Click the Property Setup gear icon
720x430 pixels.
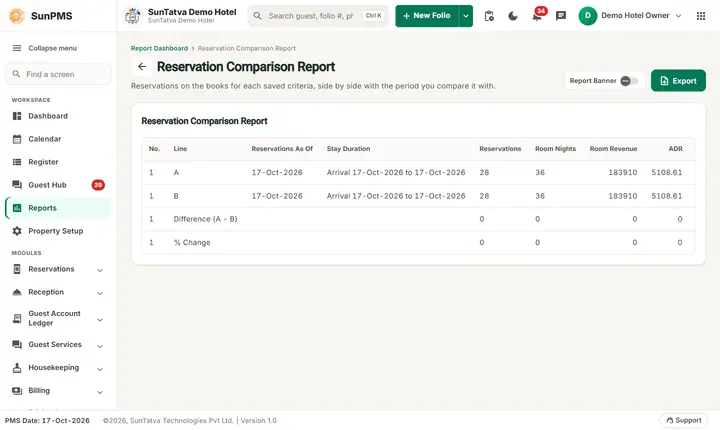(x=17, y=231)
